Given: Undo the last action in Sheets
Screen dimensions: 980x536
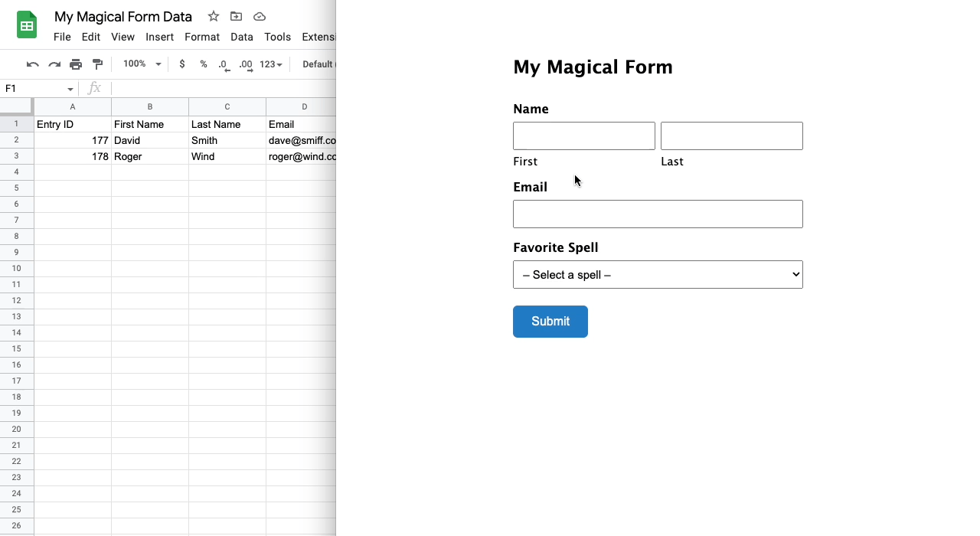Looking at the screenshot, I should 32,64.
